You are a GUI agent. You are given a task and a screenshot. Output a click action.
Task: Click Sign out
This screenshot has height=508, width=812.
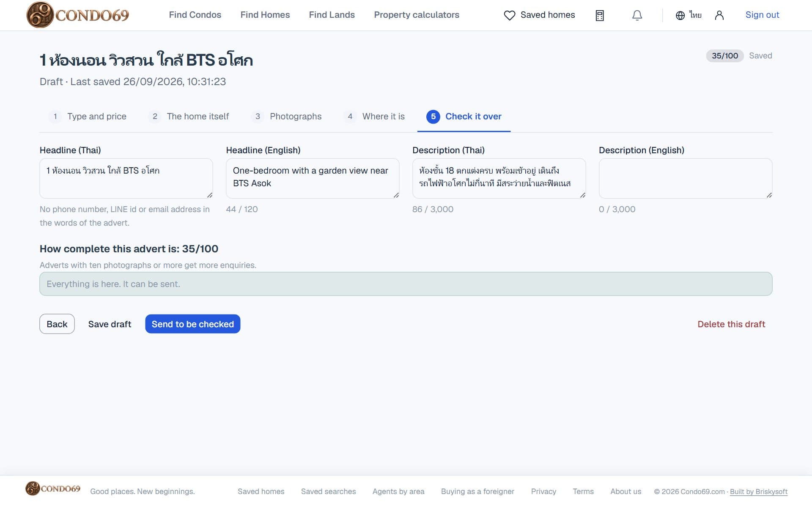click(x=762, y=15)
